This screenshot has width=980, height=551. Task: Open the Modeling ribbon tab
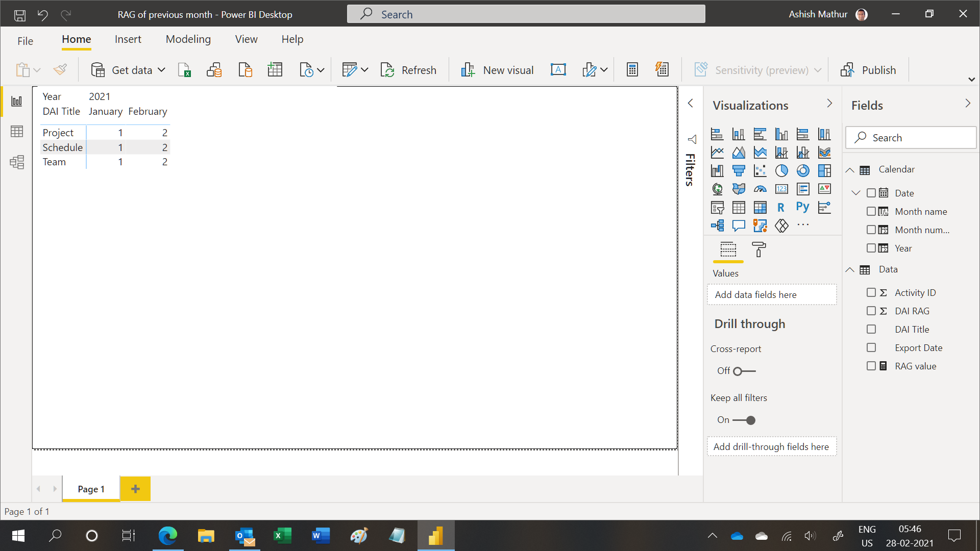(x=188, y=39)
